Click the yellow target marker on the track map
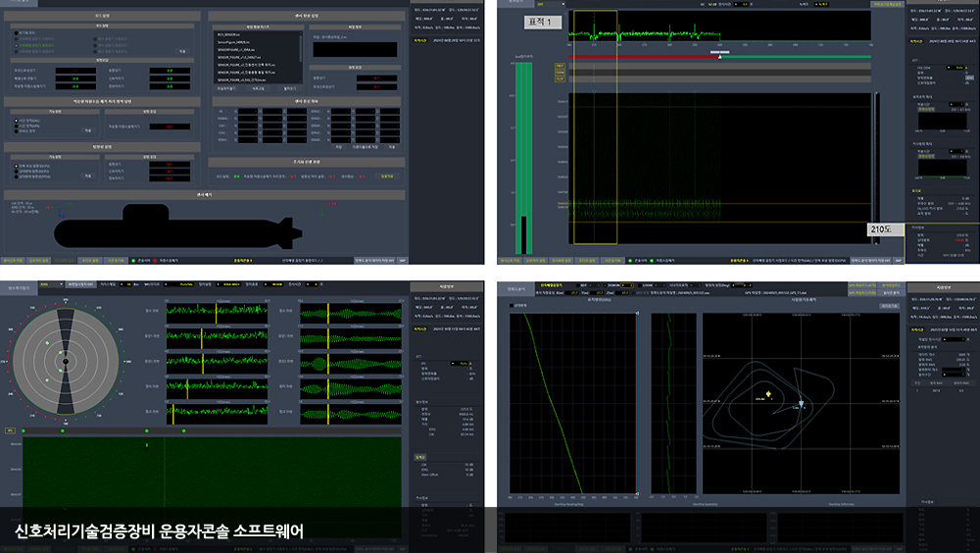Screen dimensions: 980x553 pos(768,394)
